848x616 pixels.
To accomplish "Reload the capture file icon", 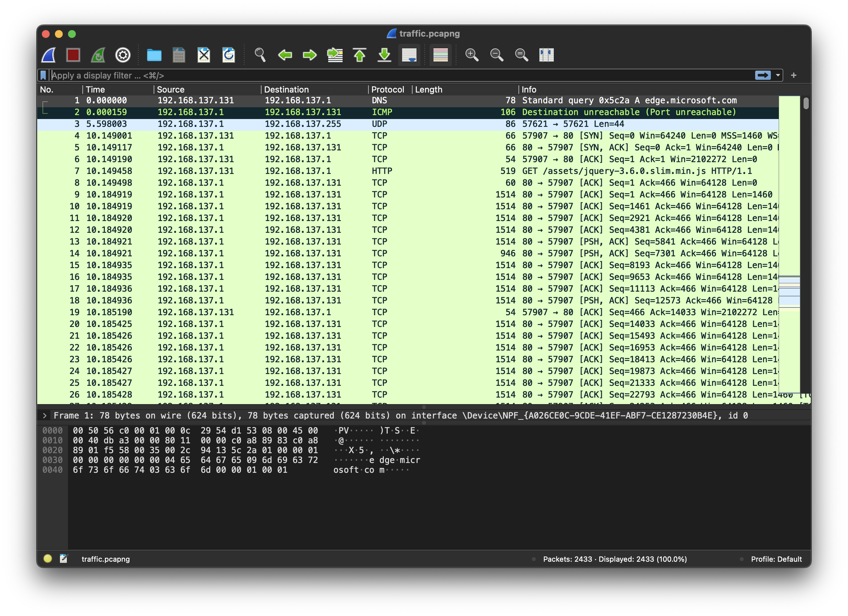I will pos(229,55).
